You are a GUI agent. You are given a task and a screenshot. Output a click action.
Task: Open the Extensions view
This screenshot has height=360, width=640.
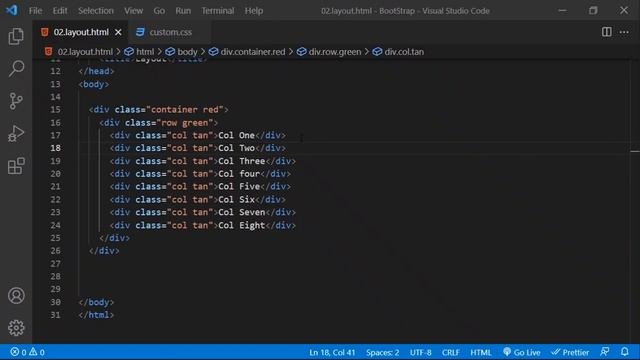[x=16, y=166]
